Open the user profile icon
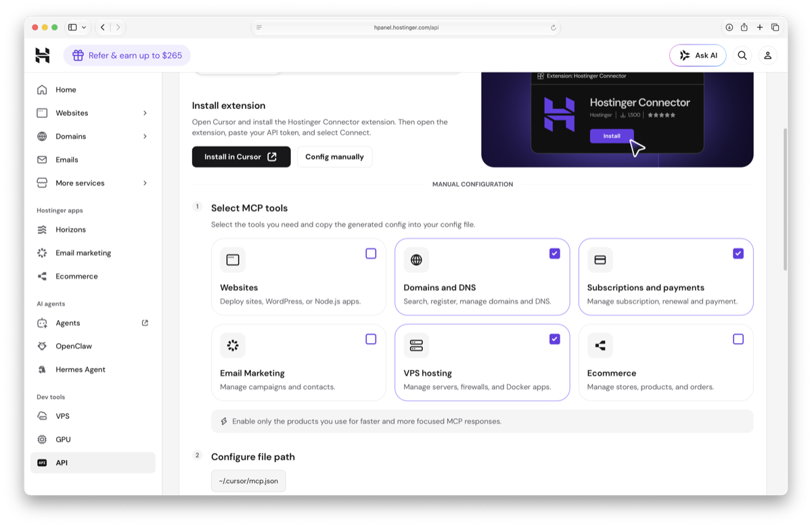The image size is (812, 527). 767,55
